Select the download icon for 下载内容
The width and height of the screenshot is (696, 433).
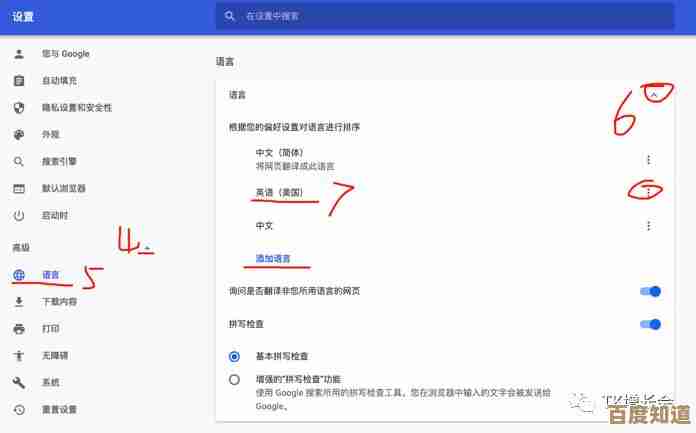pos(19,301)
